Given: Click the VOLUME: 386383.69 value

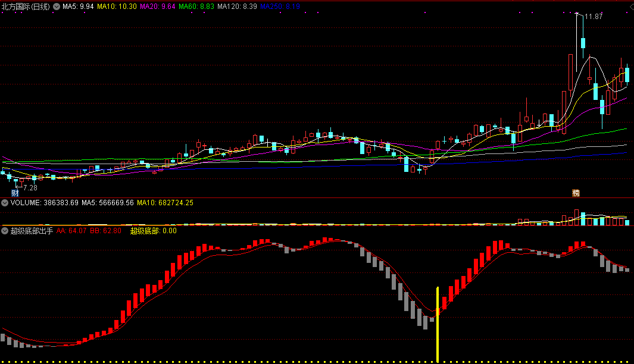Looking at the screenshot, I should 45,203.
